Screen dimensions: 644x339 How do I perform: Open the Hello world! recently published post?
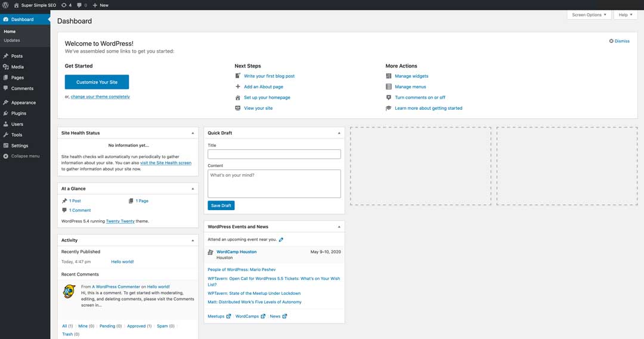122,262
